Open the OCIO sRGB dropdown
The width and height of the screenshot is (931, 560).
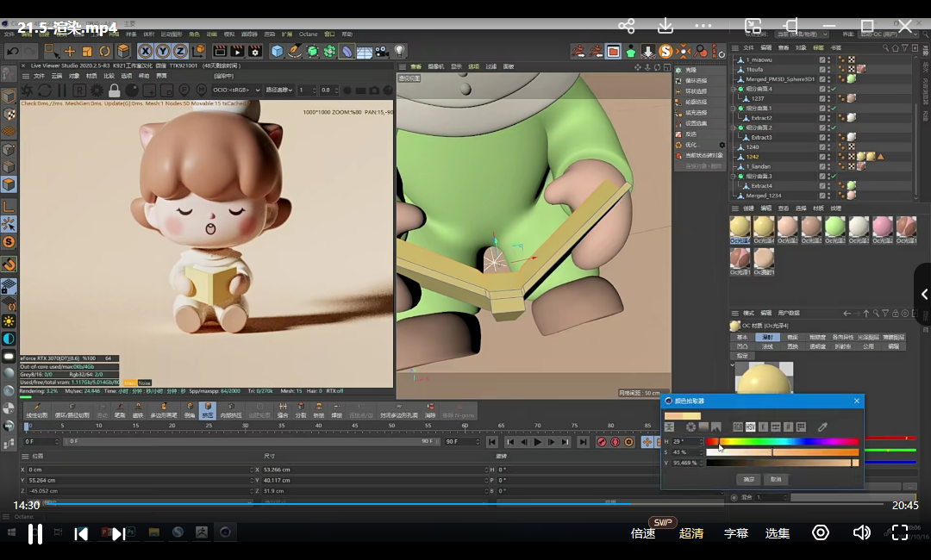point(236,90)
